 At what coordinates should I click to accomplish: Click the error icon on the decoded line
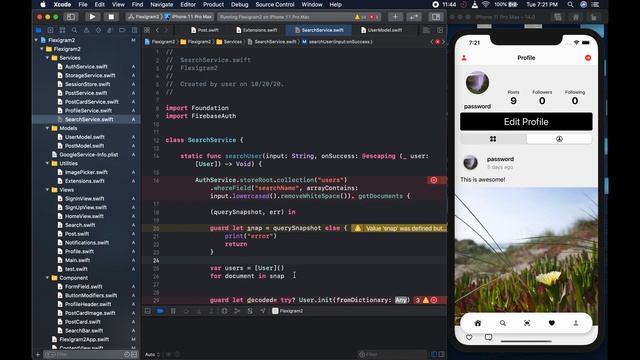434,300
